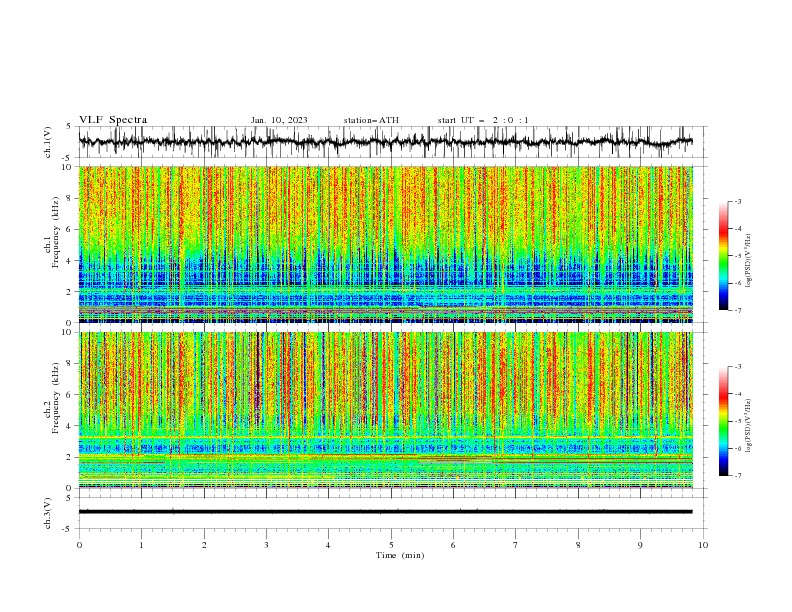Click the ch.1 PSD color scale bar
The width and height of the screenshot is (792, 612).
tap(724, 256)
